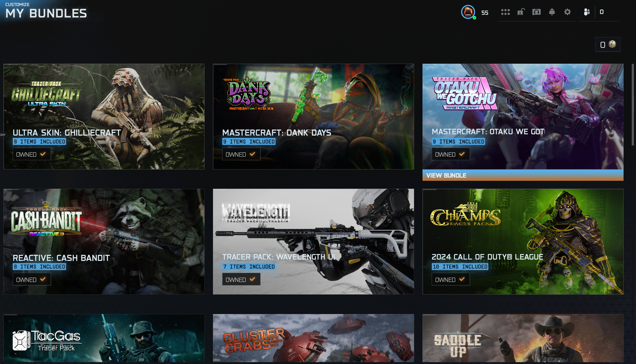The image size is (636, 364).
Task: Click the party member count 0
Action: pyautogui.click(x=601, y=12)
